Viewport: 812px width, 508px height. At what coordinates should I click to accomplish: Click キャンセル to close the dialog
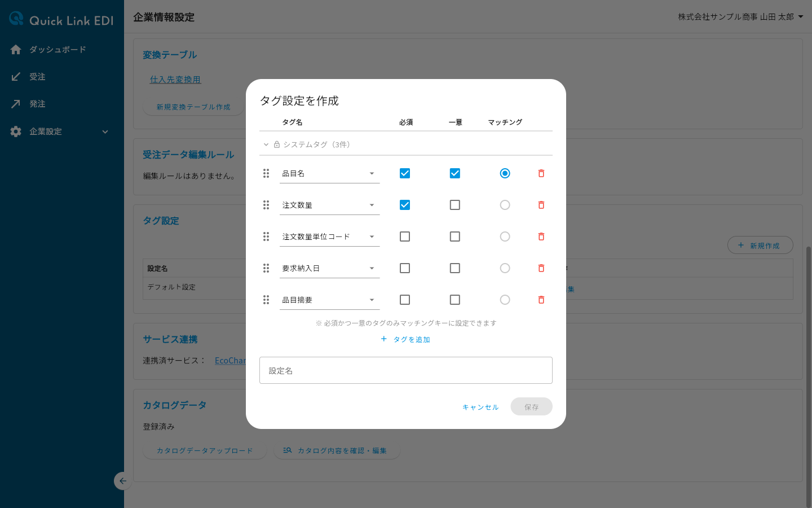tap(480, 407)
